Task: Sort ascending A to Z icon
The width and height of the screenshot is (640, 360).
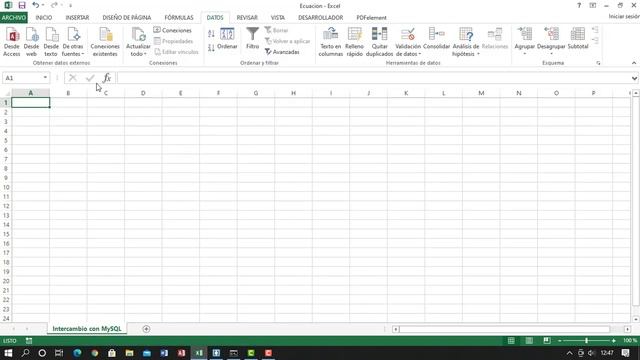Action: click(x=211, y=34)
